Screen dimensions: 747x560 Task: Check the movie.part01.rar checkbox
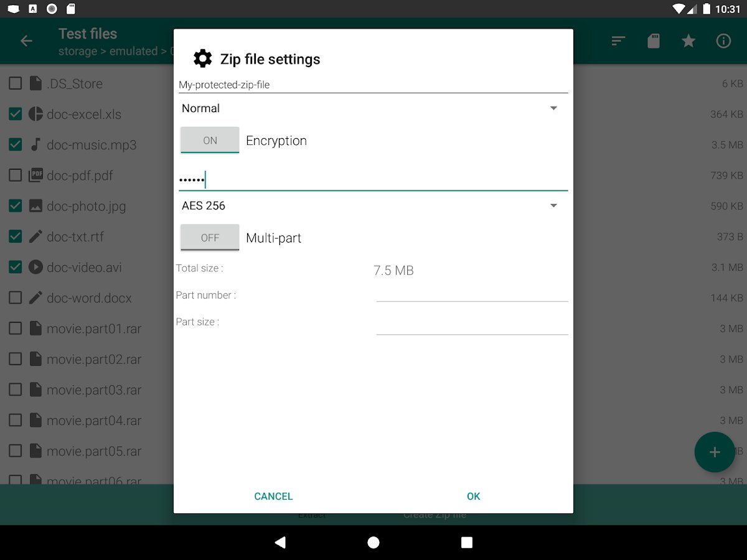tap(15, 328)
